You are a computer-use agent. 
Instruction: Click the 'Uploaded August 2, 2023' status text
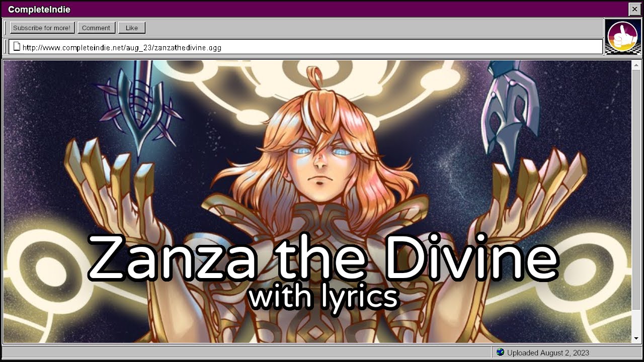coord(548,353)
